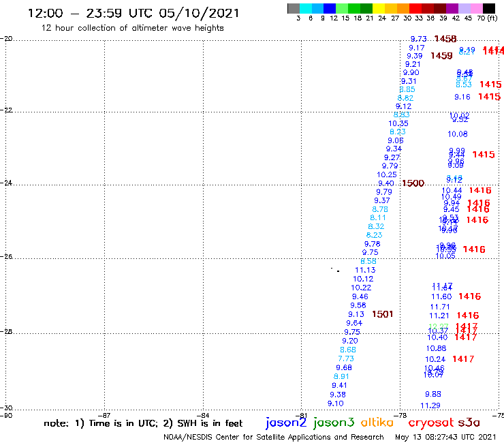
Task: Click the 11.60 wave height
Action: coord(441,296)
